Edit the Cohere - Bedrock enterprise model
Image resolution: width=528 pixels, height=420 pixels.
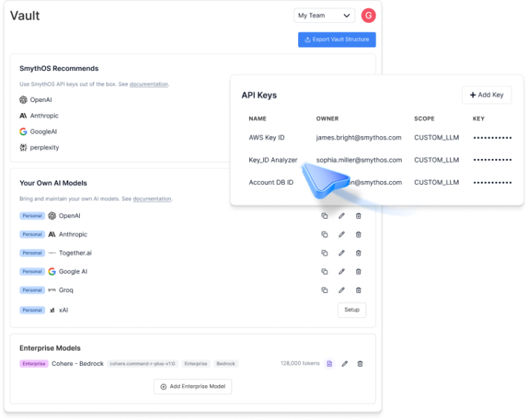(345, 364)
